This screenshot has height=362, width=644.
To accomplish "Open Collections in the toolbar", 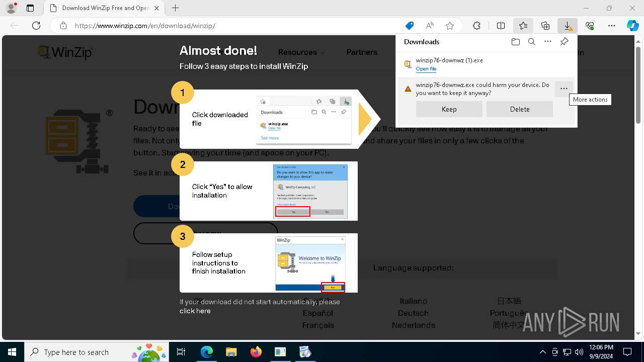I will tap(545, 26).
